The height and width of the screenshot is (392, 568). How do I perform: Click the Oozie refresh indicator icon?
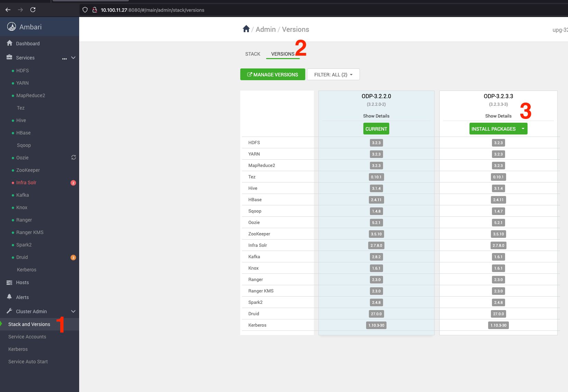coord(74,158)
